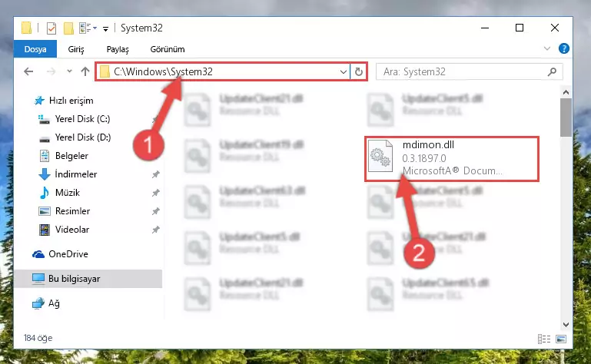
Task: Open the Paylaş ribbon tab
Action: point(118,49)
